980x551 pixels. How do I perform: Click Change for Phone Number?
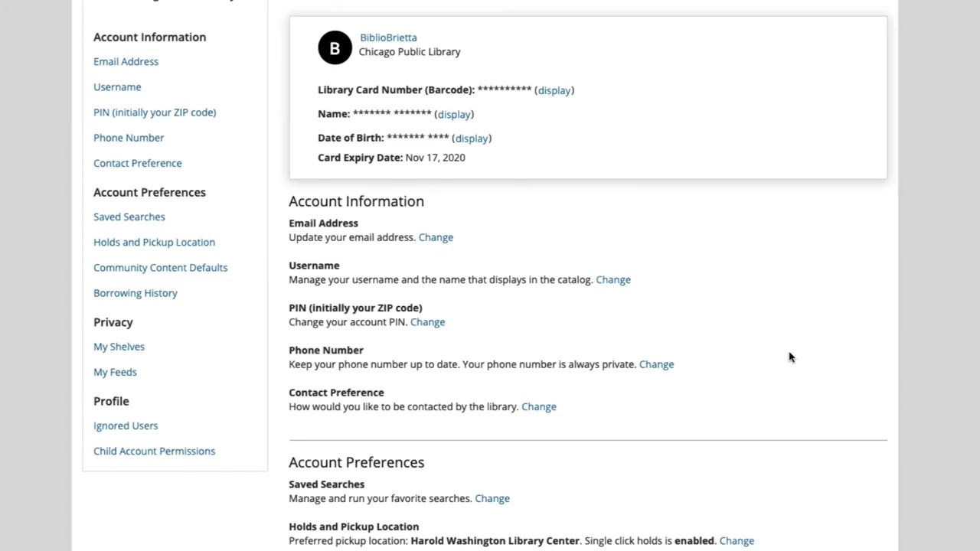(656, 364)
